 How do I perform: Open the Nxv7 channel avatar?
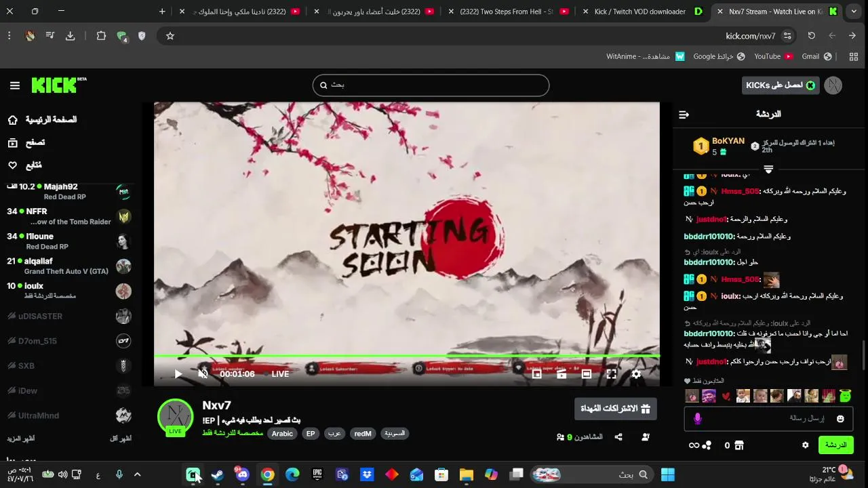tap(175, 416)
